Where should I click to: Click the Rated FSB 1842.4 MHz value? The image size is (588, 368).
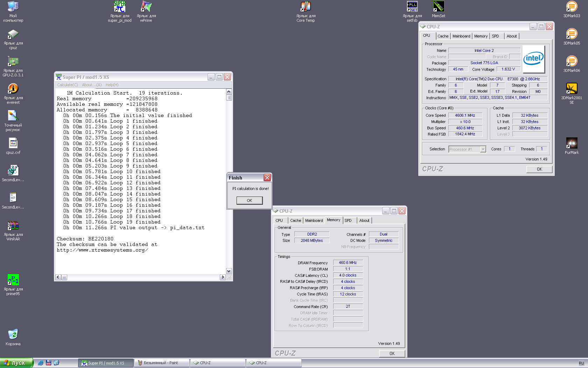point(465,134)
